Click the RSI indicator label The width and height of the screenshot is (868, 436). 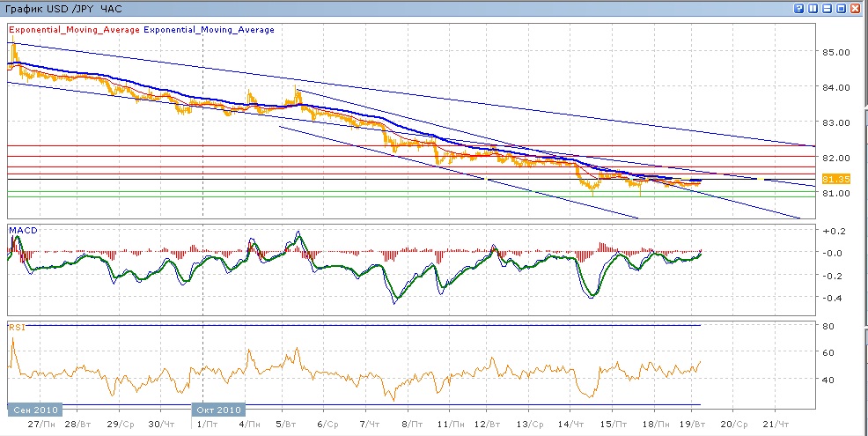click(x=17, y=327)
